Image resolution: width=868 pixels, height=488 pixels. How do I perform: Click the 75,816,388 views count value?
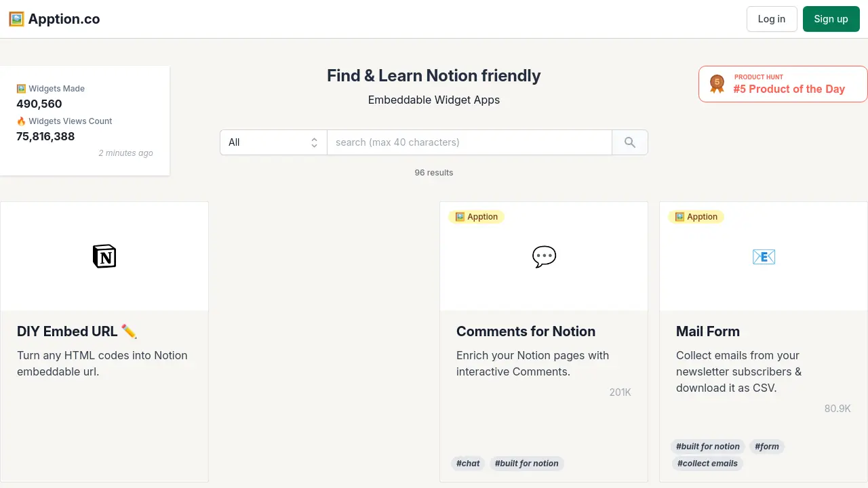45,136
